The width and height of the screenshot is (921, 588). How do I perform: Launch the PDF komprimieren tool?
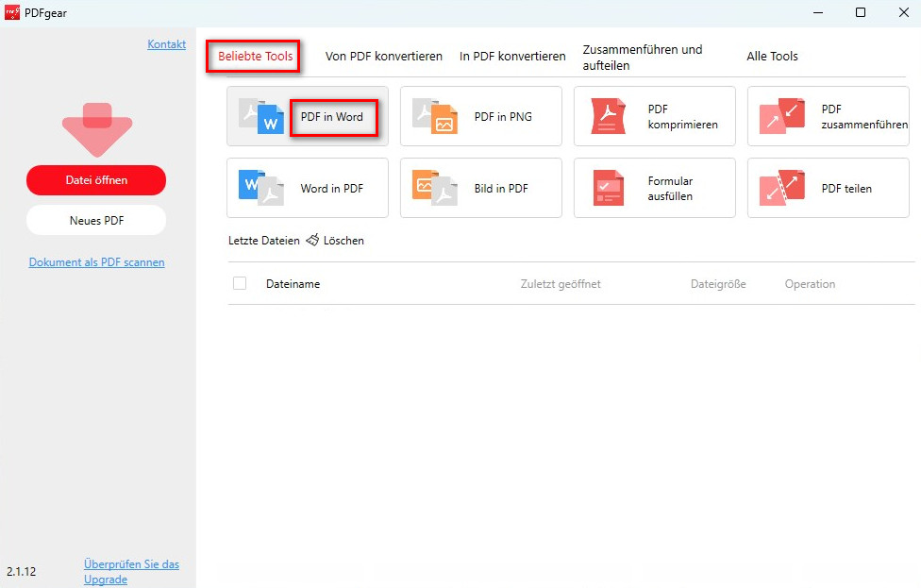(x=654, y=116)
